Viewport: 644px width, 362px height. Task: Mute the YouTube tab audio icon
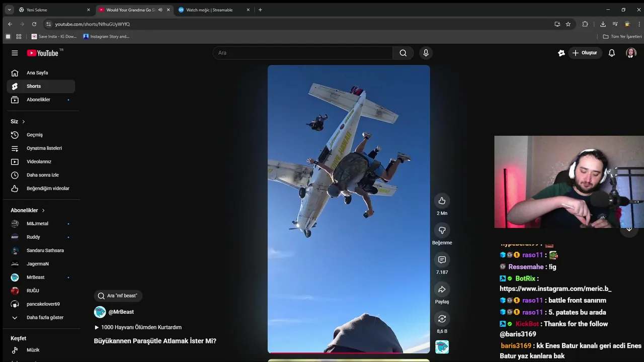(x=160, y=10)
